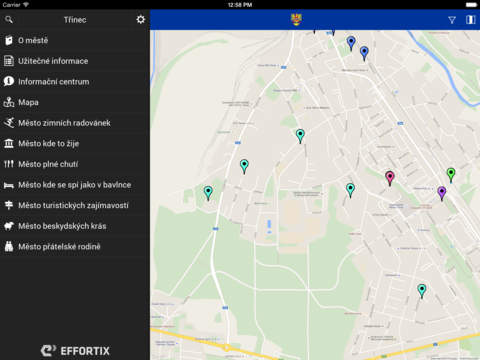Click the bed icon for accommodation category
The width and height of the screenshot is (480, 360).
pyautogui.click(x=9, y=185)
